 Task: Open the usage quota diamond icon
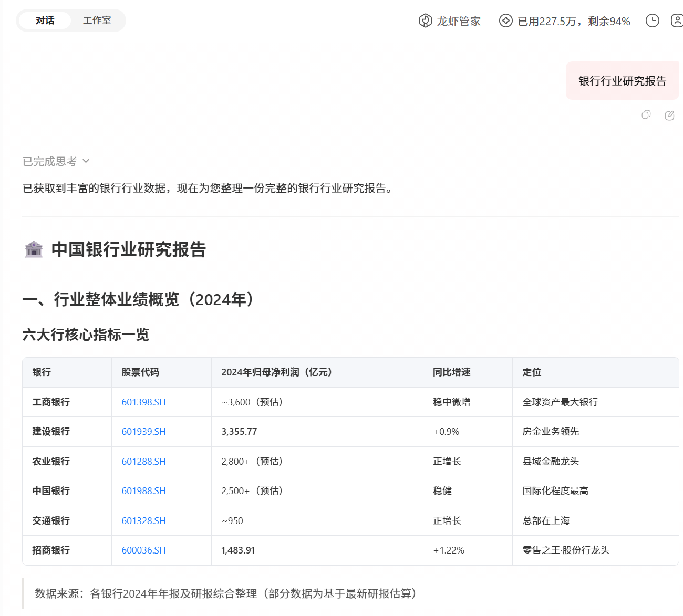pos(505,21)
